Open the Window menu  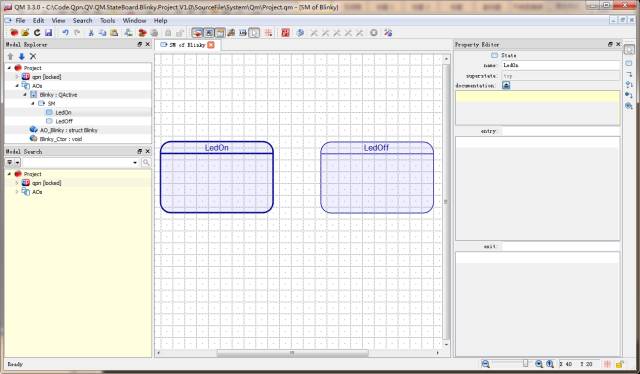click(134, 20)
